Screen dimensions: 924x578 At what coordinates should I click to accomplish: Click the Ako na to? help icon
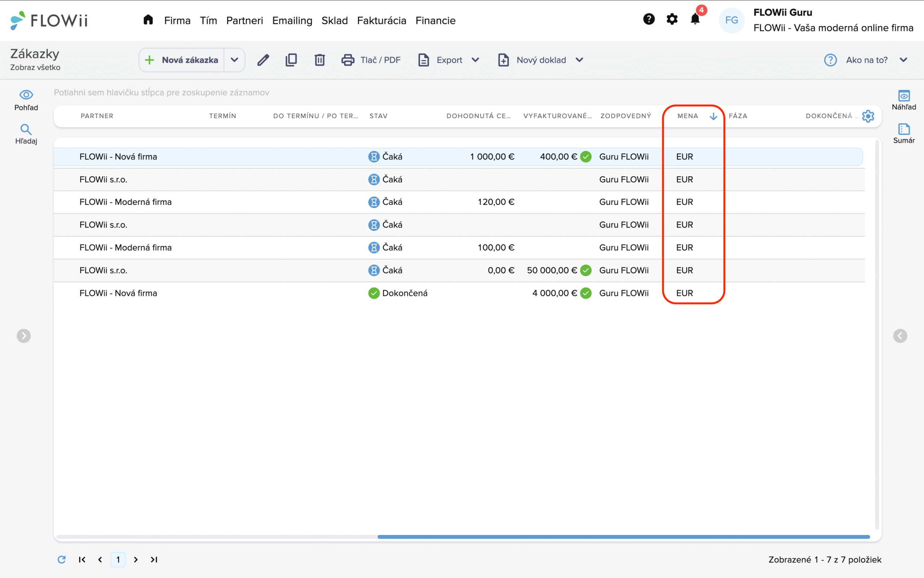click(x=830, y=60)
